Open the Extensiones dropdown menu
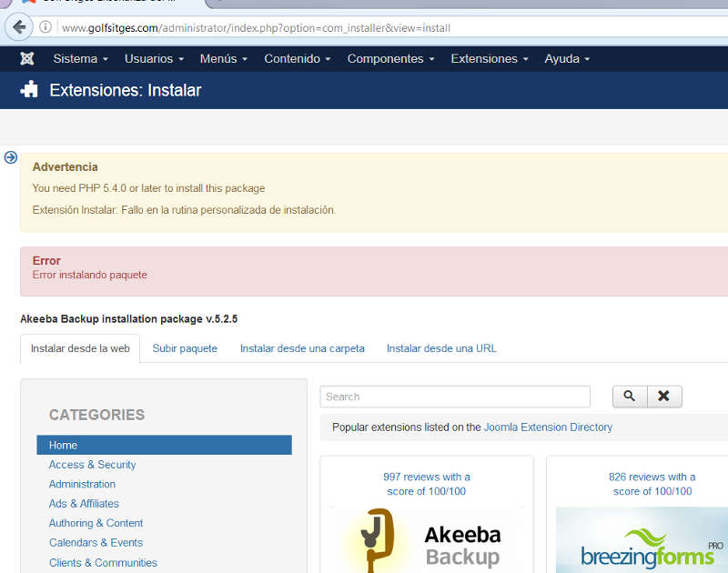Viewport: 728px width, 573px height. point(490,59)
